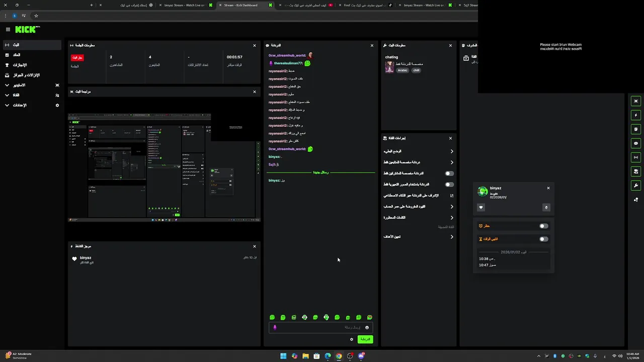Open تعيين الأهداف goals settings
644x362 pixels.
(x=419, y=237)
